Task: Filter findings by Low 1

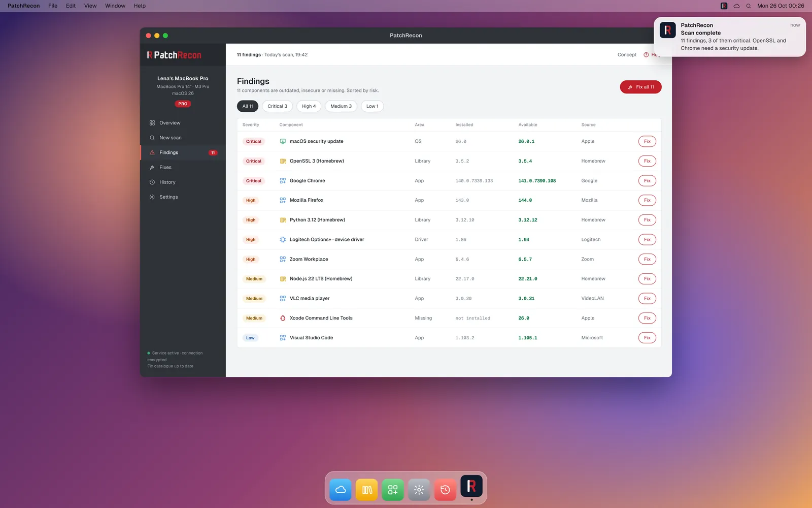Action: (373, 106)
